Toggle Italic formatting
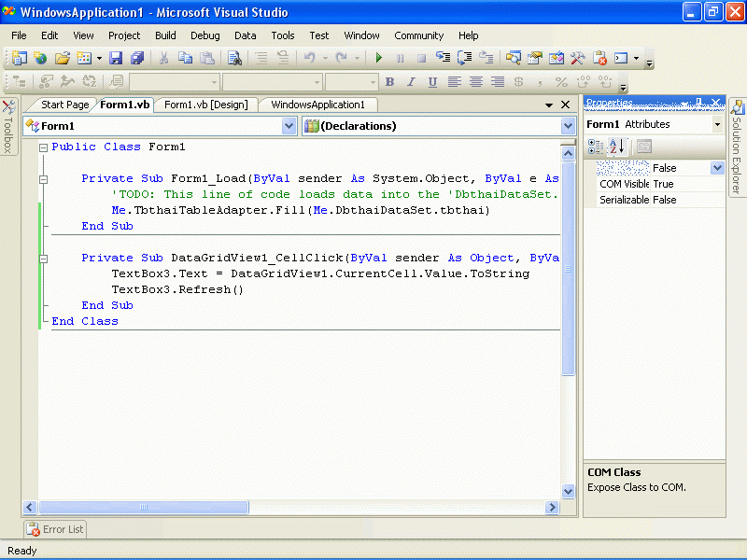 tap(411, 82)
